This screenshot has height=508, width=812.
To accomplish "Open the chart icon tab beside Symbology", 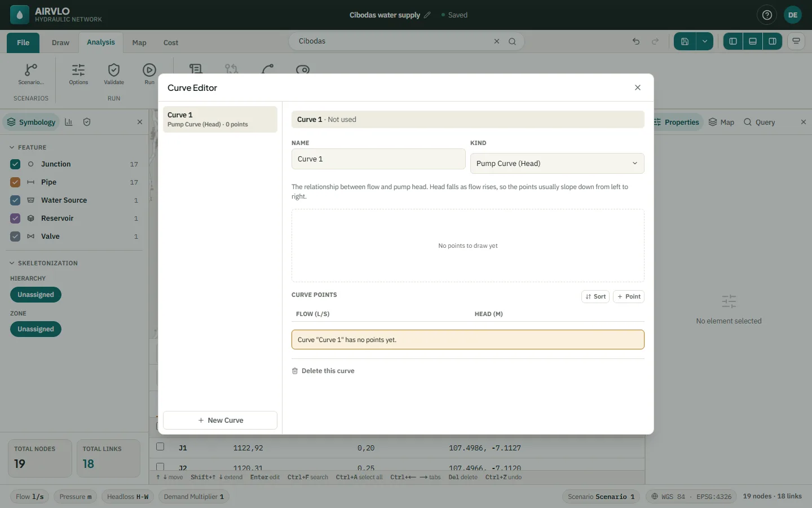I will (x=69, y=122).
